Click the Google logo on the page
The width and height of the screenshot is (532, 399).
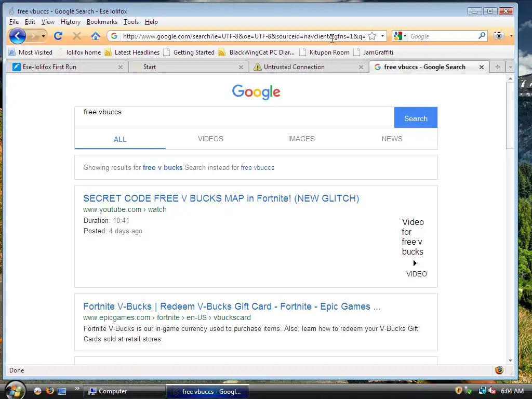click(256, 92)
